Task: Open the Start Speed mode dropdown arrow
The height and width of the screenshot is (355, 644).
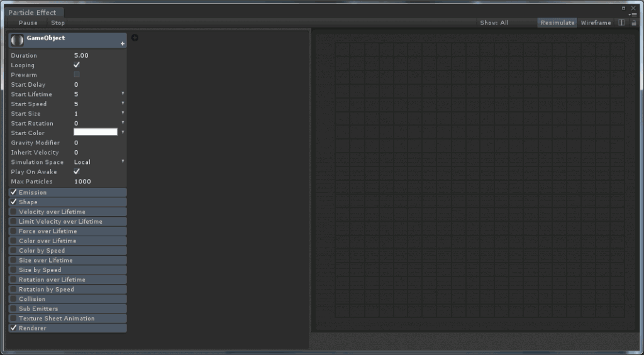Action: click(x=123, y=104)
